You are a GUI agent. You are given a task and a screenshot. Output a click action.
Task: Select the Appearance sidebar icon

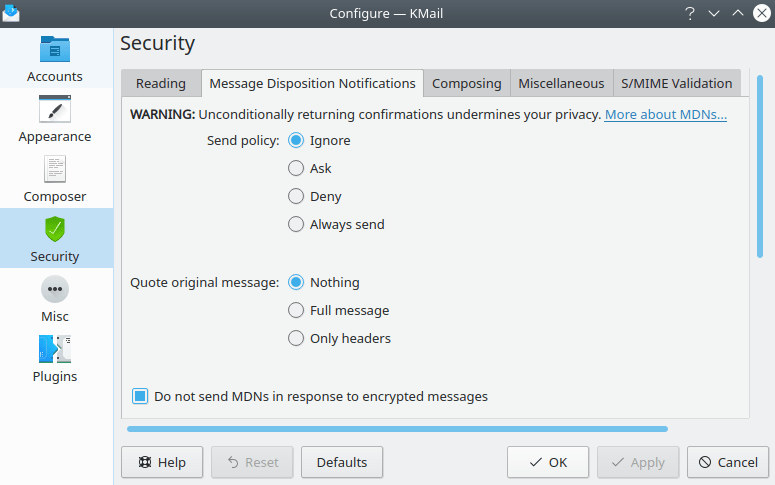click(55, 108)
